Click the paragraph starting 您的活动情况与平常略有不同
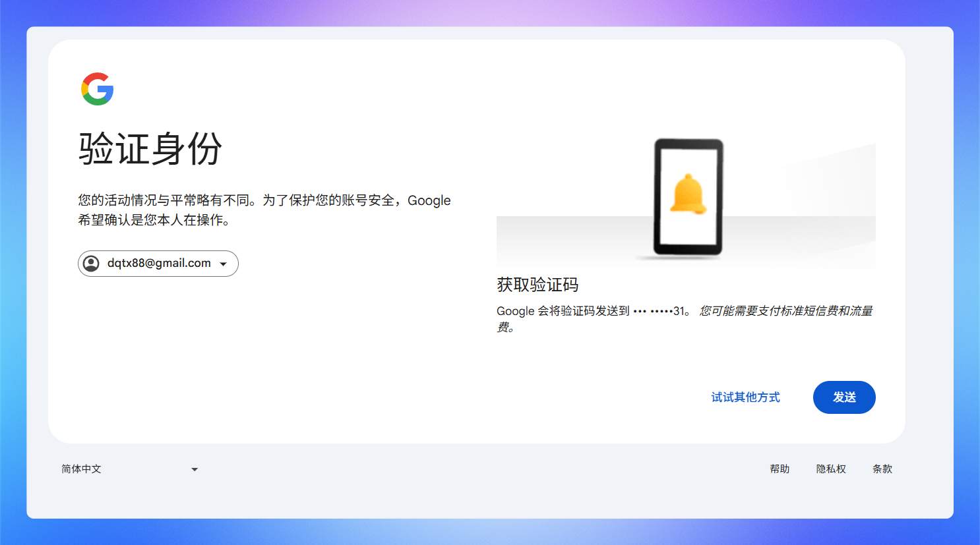The height and width of the screenshot is (545, 980). (264, 210)
